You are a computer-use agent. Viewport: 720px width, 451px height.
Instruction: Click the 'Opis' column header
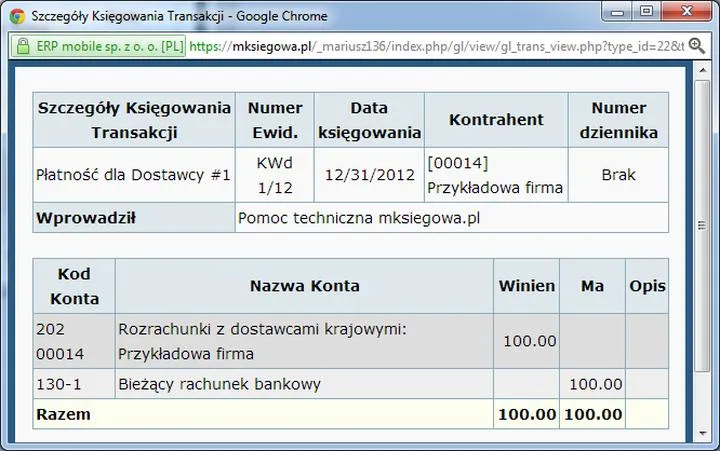coord(647,286)
